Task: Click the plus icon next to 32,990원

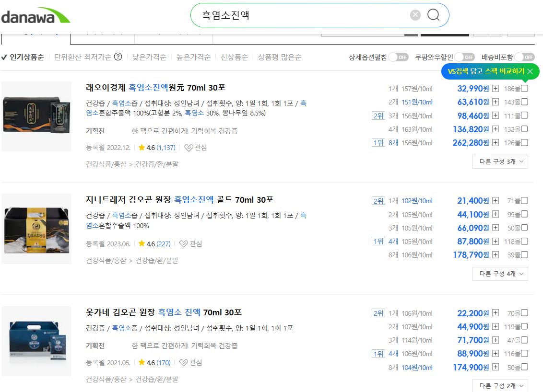Action: [x=495, y=89]
